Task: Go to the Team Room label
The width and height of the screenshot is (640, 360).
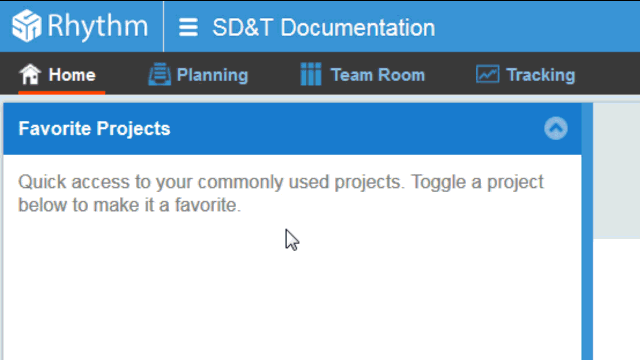Action: (x=378, y=75)
